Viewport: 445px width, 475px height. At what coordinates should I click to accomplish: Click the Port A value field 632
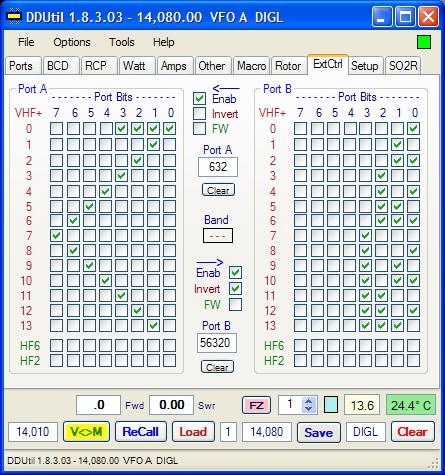218,167
